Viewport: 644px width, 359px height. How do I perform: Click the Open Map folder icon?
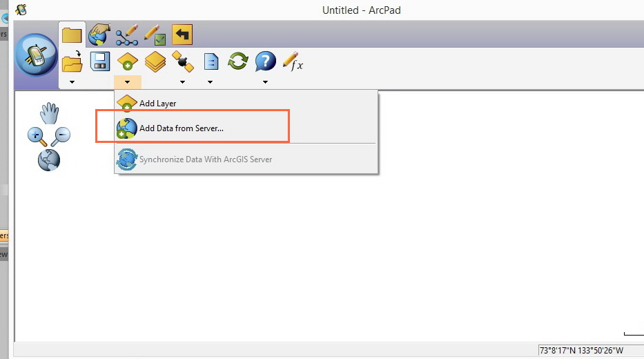[72, 61]
